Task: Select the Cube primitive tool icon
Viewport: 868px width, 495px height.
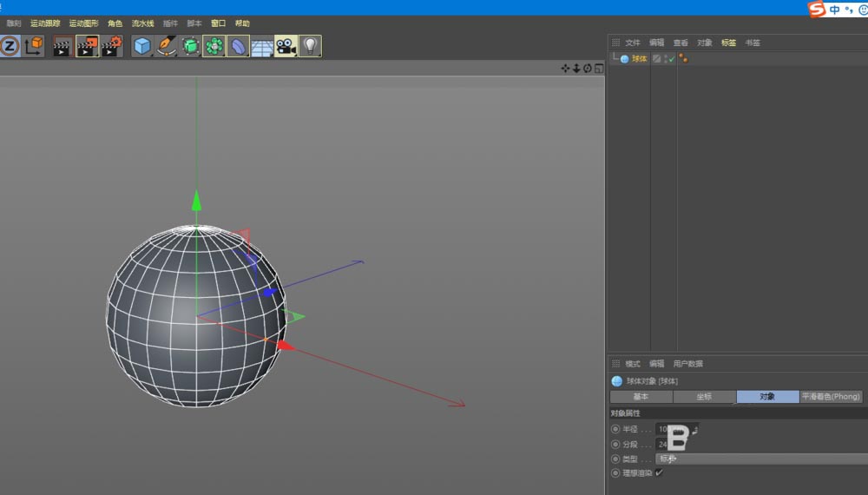Action: pyautogui.click(x=142, y=46)
